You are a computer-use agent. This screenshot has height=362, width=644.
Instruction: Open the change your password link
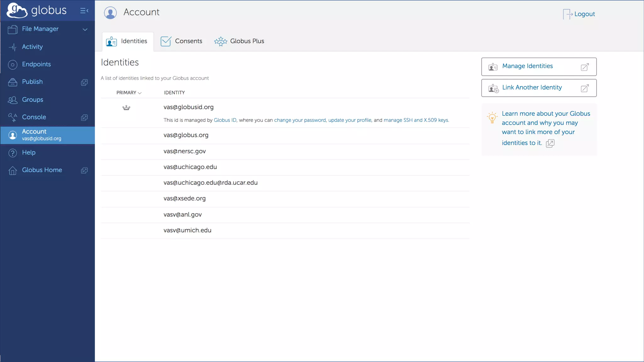coord(300,120)
